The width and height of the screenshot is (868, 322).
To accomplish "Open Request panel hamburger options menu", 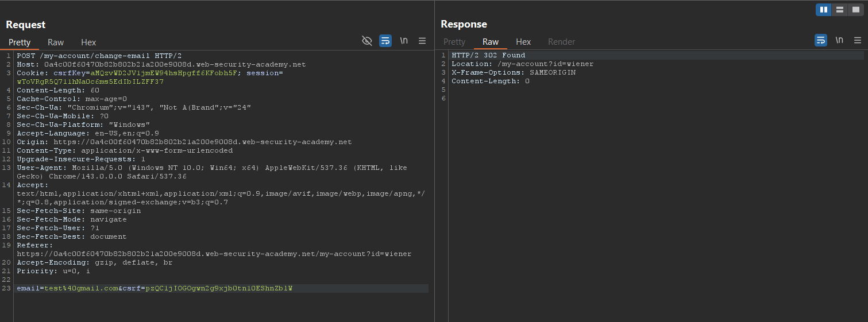I will pos(422,40).
